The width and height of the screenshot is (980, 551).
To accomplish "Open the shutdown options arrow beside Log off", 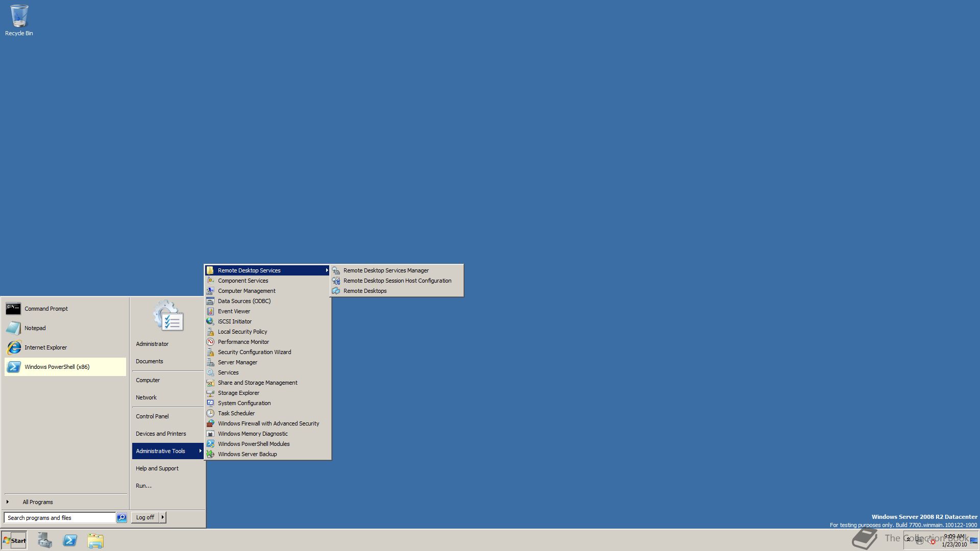I will (x=163, y=517).
